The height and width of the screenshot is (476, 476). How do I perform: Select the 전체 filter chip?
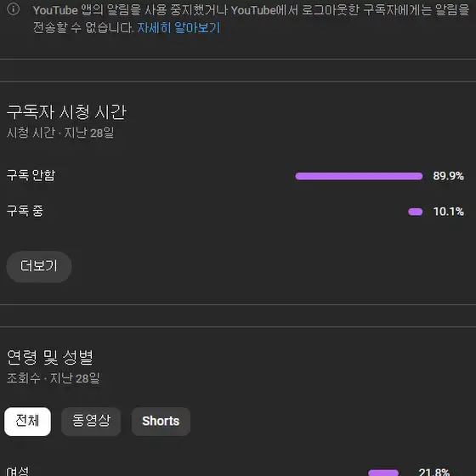pyautogui.click(x=27, y=421)
